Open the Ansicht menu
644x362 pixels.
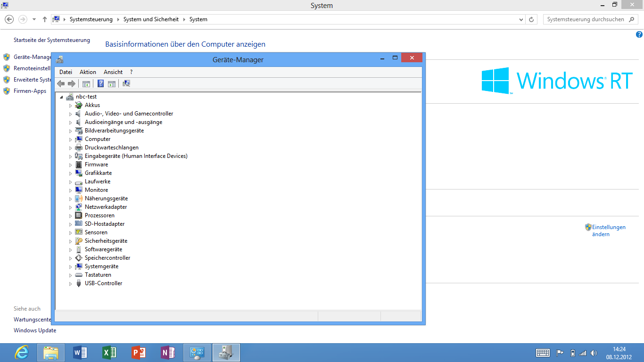pyautogui.click(x=113, y=72)
